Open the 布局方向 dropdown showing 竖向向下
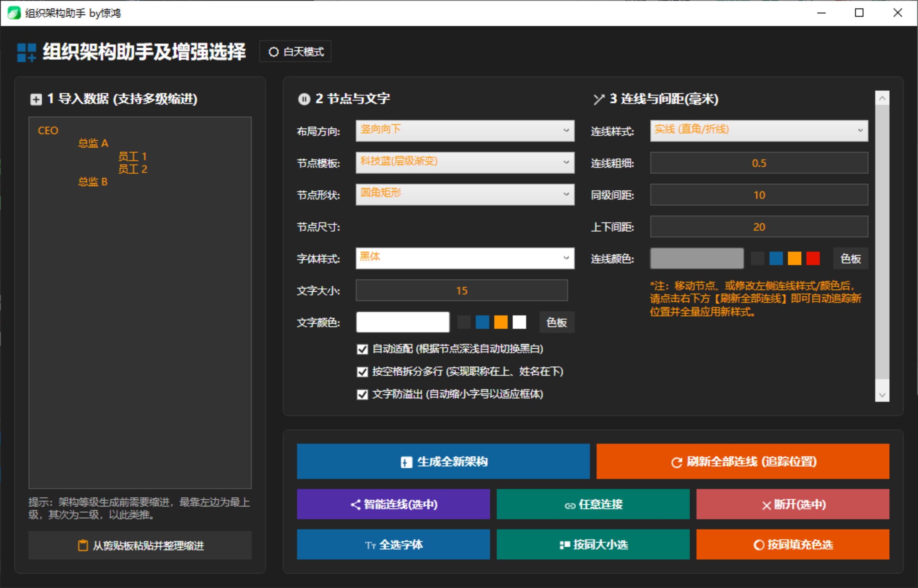 pos(465,131)
